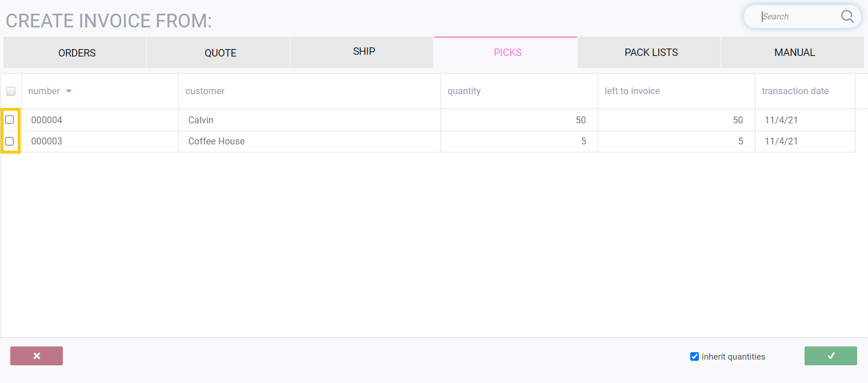
Task: Go to the Manual tab
Action: [794, 53]
